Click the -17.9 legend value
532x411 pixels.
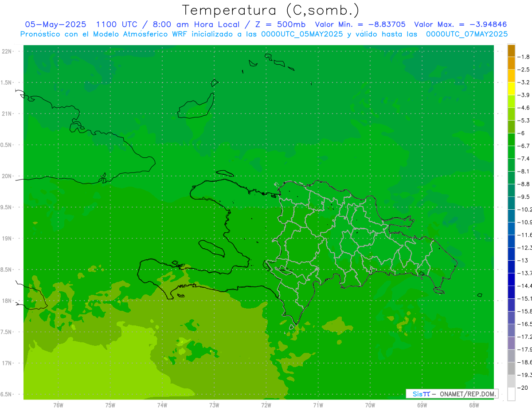(x=524, y=350)
